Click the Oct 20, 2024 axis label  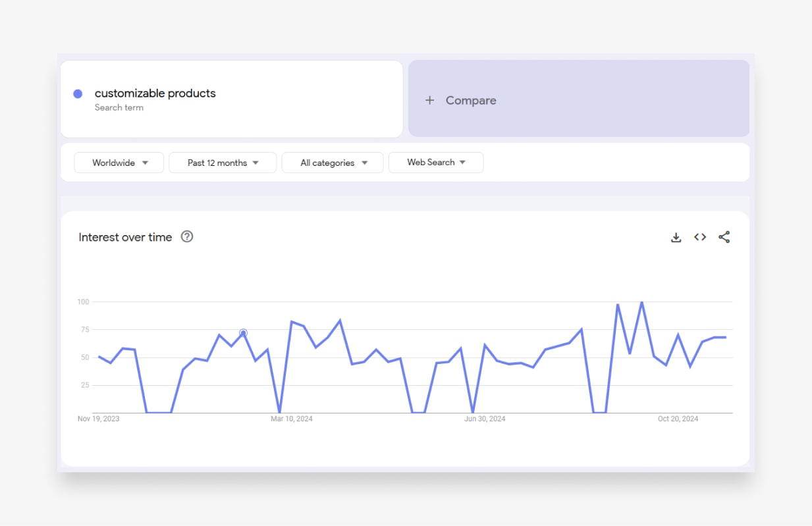(678, 418)
